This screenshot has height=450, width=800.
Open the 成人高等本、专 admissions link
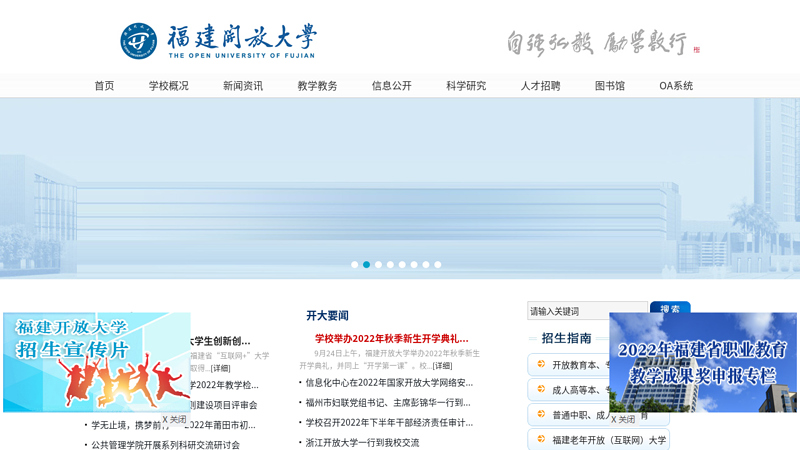point(581,390)
